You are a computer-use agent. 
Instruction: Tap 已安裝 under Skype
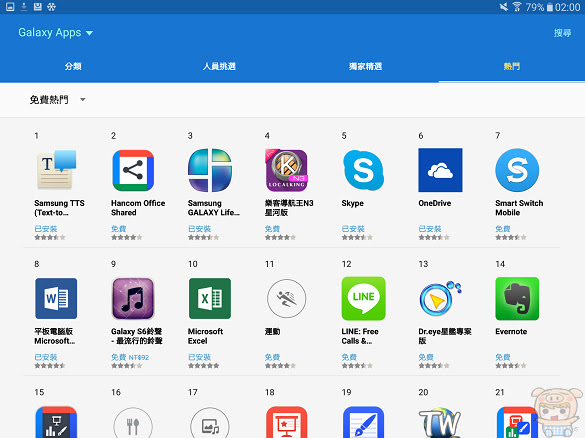pyautogui.click(x=353, y=229)
